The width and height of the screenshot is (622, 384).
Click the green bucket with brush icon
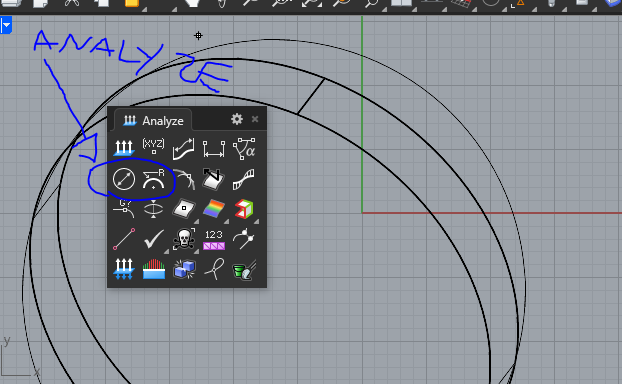pyautogui.click(x=244, y=270)
